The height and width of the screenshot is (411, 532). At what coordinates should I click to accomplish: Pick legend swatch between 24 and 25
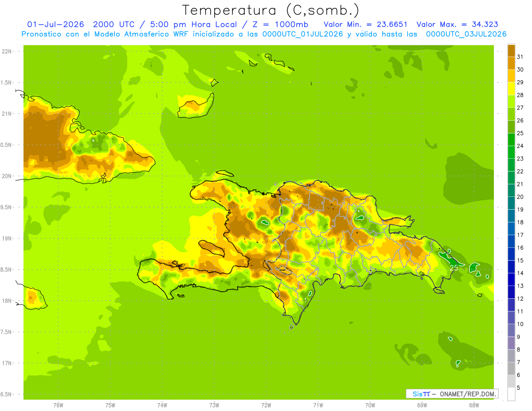pyautogui.click(x=511, y=139)
